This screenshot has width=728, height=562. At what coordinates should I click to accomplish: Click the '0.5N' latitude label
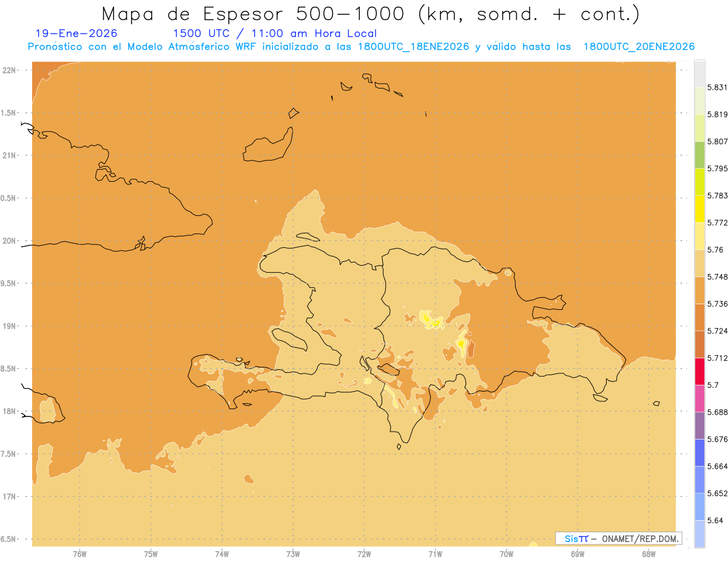click(x=8, y=198)
